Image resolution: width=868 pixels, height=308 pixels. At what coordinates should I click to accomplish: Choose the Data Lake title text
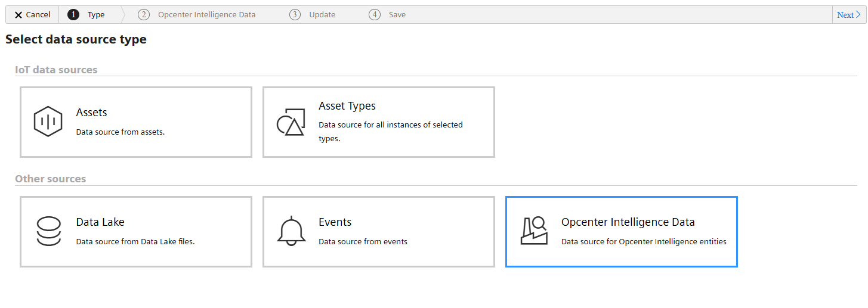point(100,222)
